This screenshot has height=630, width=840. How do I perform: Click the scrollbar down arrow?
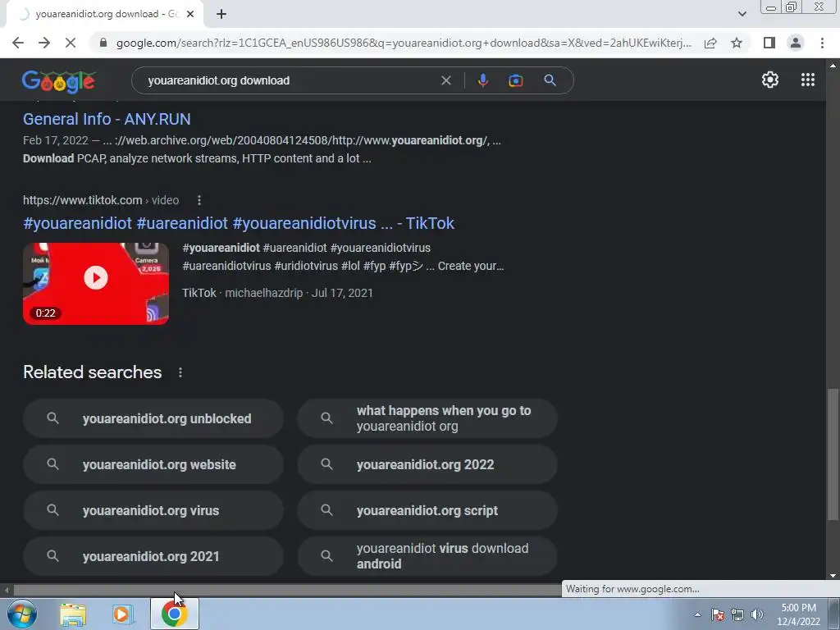pos(833,576)
